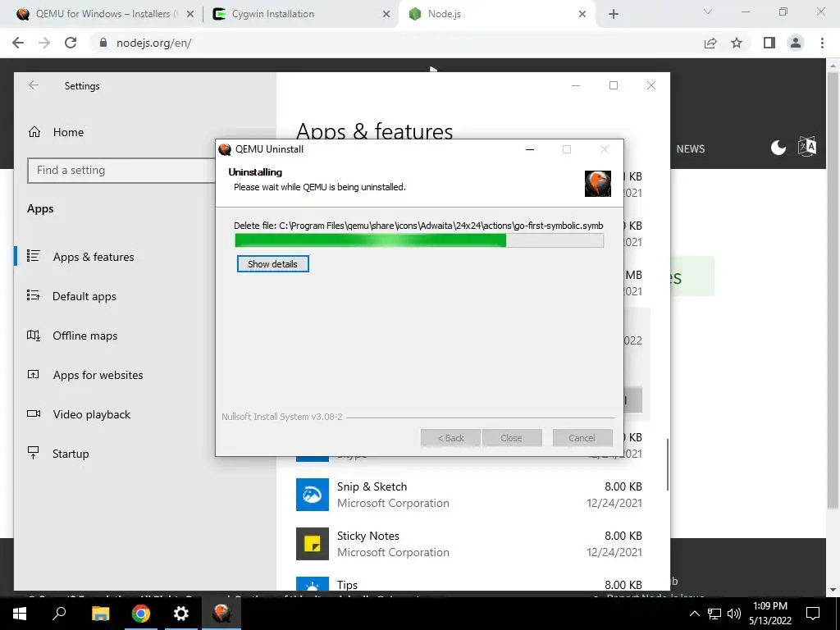Open Chrome tab search dropdown
Image resolution: width=840 pixels, height=630 pixels.
click(x=708, y=11)
